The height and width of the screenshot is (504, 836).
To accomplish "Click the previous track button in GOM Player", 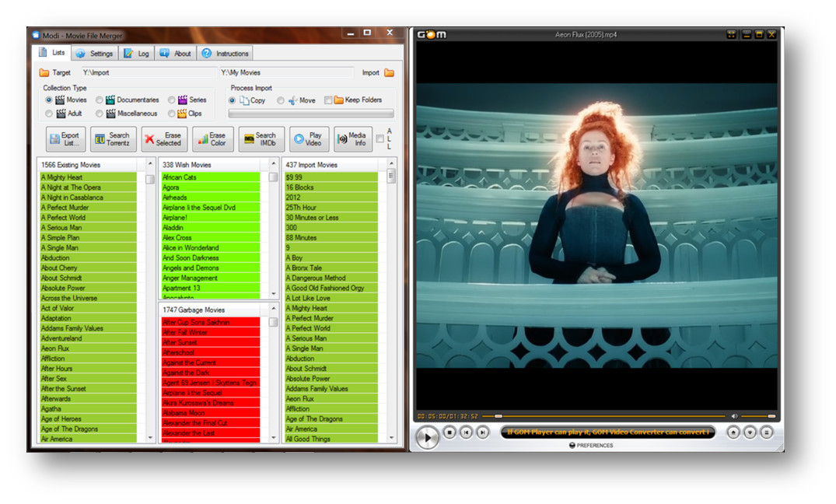I will [x=466, y=432].
